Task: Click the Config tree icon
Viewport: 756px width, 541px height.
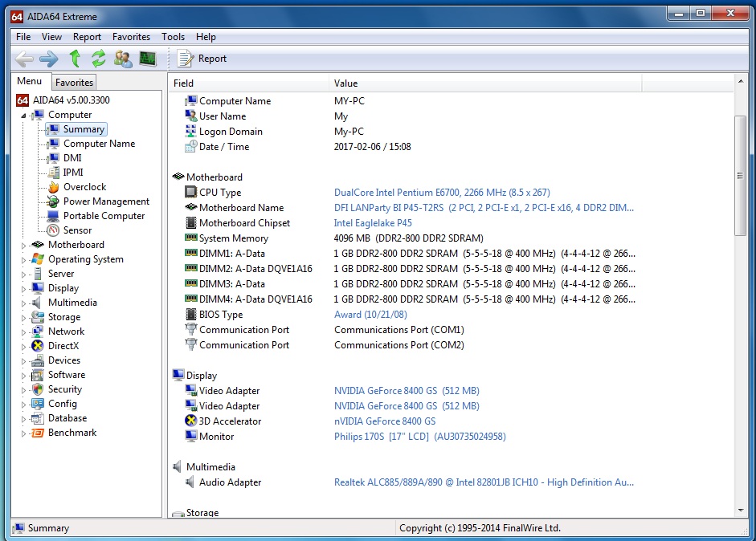Action: [38, 404]
